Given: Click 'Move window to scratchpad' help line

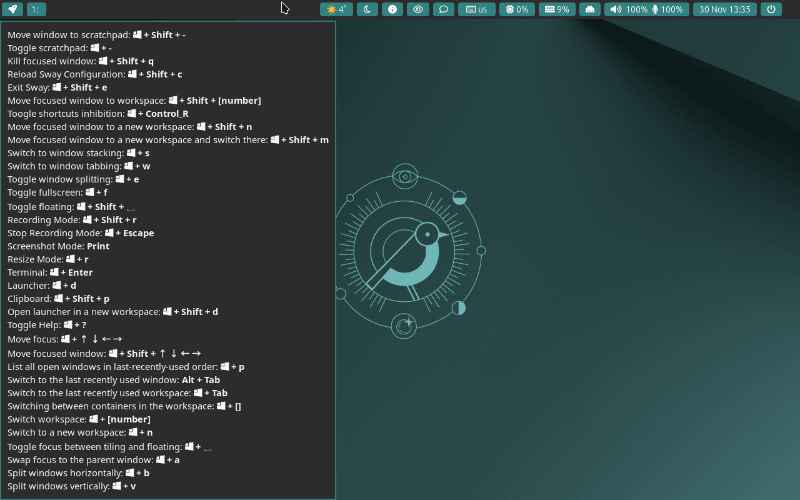Looking at the screenshot, I should 96,35.
